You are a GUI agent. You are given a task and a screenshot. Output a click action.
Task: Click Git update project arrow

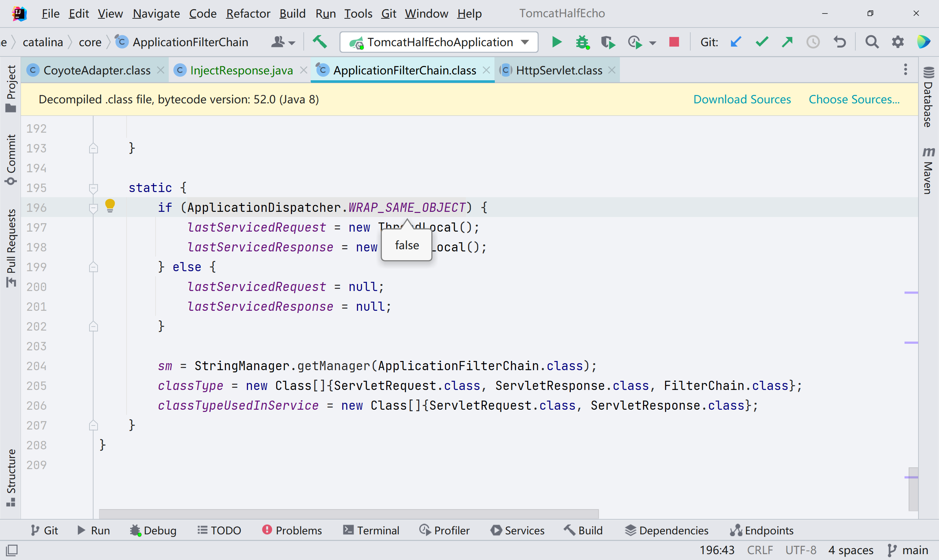coord(736,42)
